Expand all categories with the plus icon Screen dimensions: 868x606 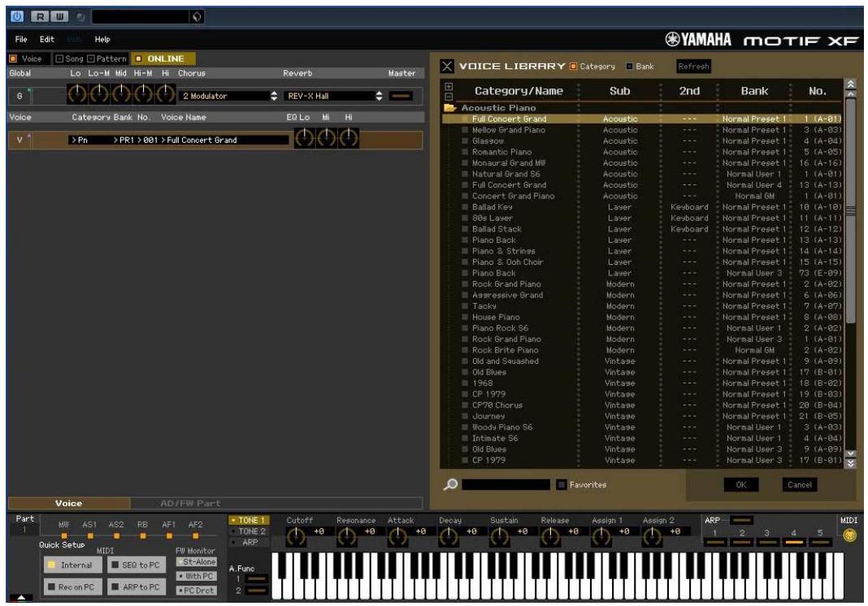(449, 86)
